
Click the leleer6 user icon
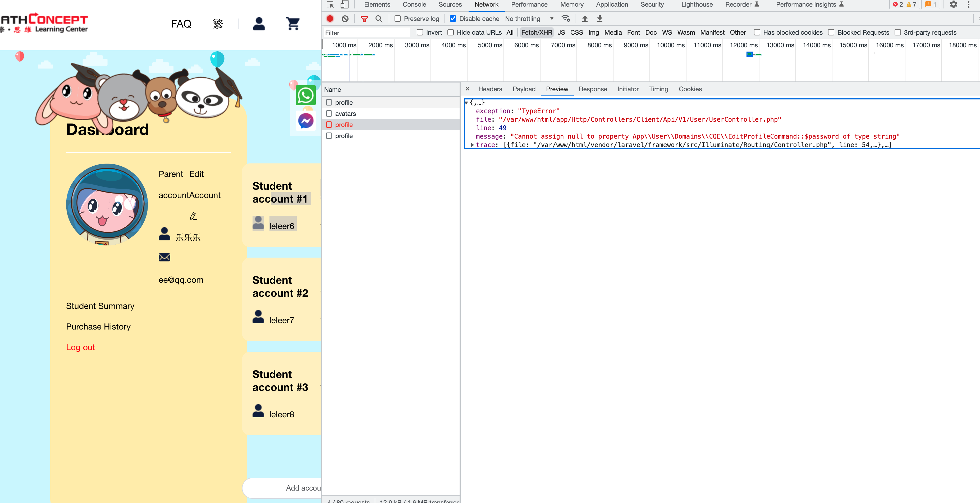258,223
